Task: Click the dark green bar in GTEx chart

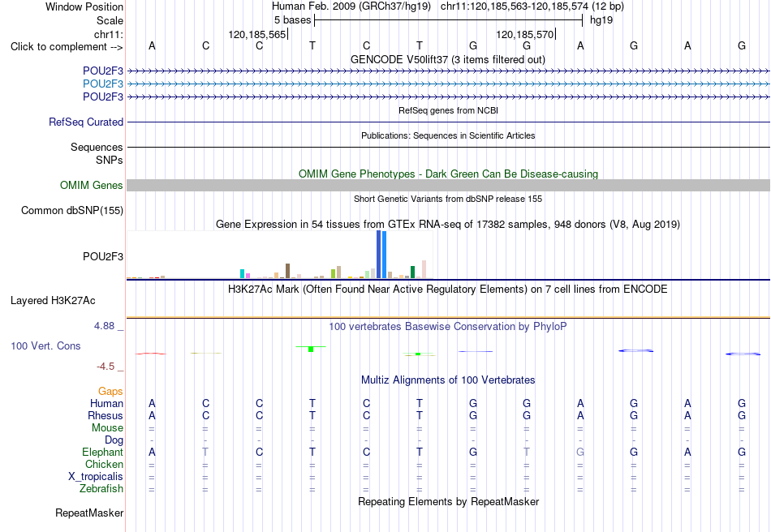Action: [x=412, y=272]
